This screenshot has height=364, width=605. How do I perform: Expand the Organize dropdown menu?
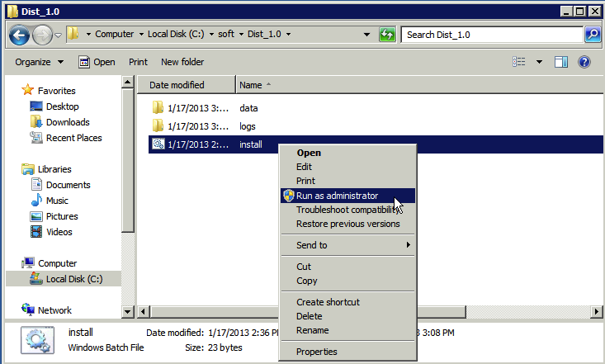[39, 62]
